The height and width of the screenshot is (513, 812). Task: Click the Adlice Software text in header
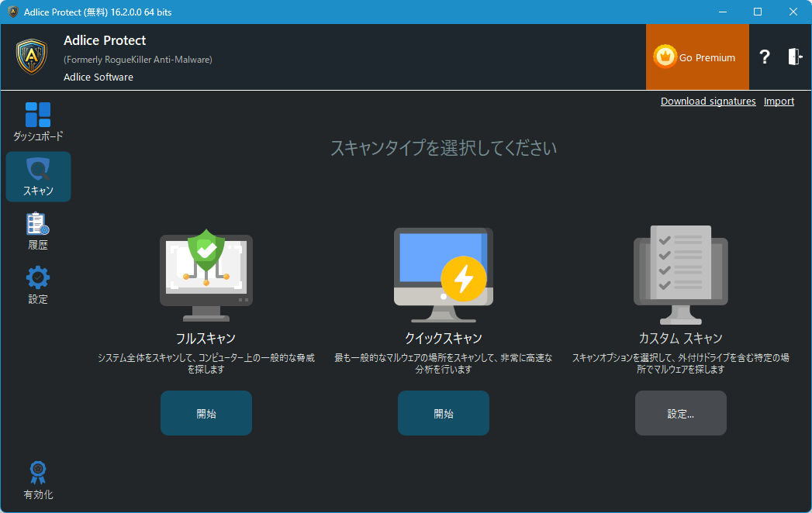98,77
